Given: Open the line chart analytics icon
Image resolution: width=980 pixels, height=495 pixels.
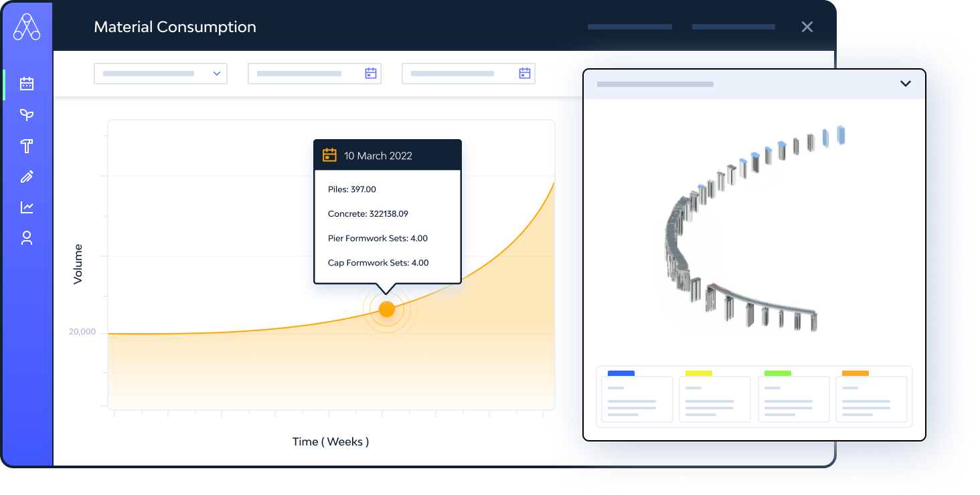Looking at the screenshot, I should pyautogui.click(x=27, y=207).
